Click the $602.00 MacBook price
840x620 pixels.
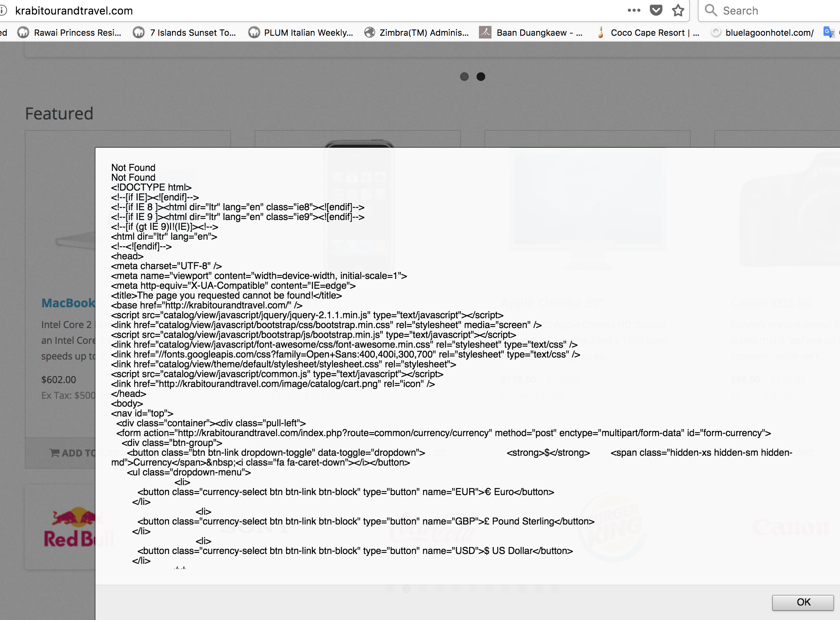pyautogui.click(x=59, y=380)
